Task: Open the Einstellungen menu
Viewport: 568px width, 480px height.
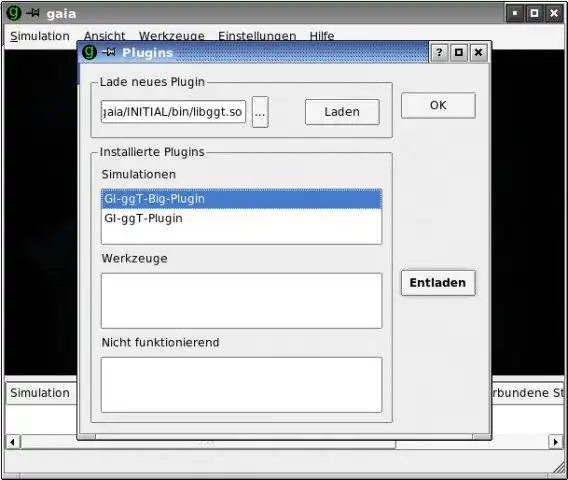Action: tap(257, 36)
